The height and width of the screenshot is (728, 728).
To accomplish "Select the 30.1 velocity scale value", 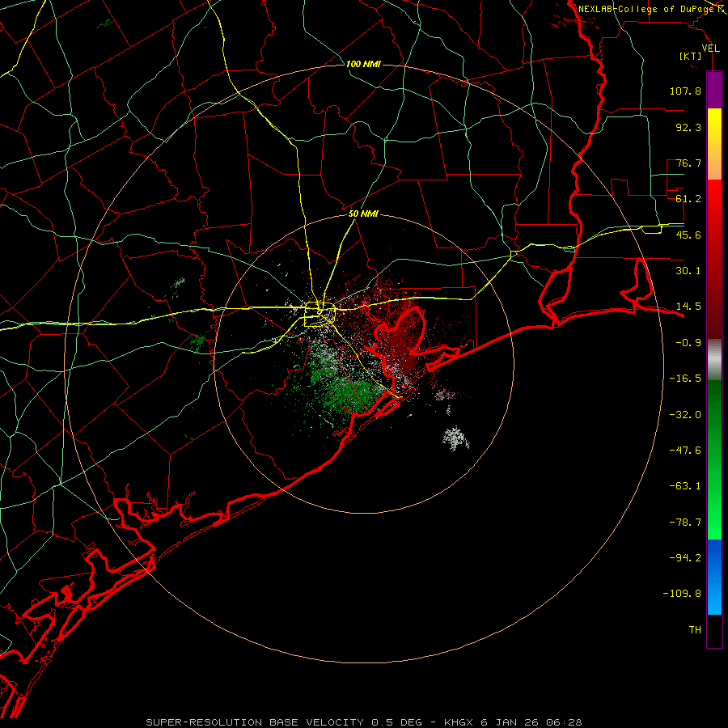I will 688,271.
